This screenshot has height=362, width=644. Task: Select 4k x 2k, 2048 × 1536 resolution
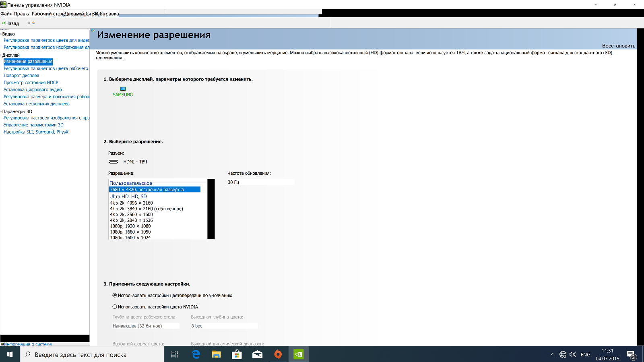click(132, 220)
